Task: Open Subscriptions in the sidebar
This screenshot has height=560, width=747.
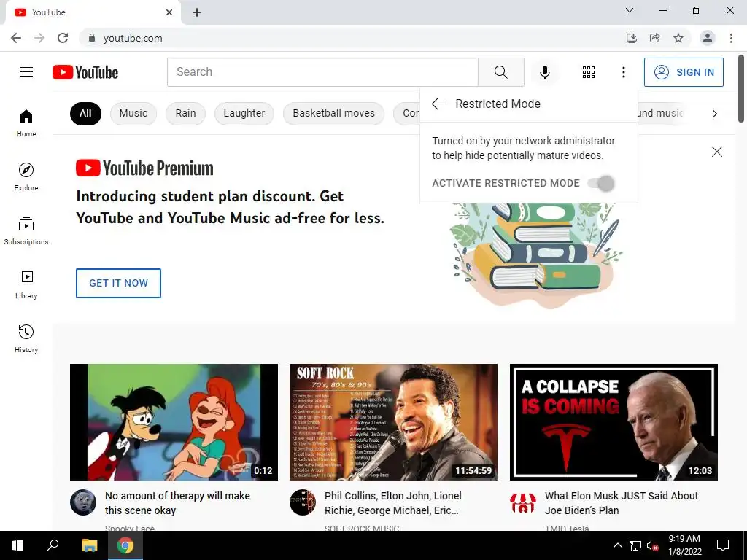Action: (x=26, y=230)
